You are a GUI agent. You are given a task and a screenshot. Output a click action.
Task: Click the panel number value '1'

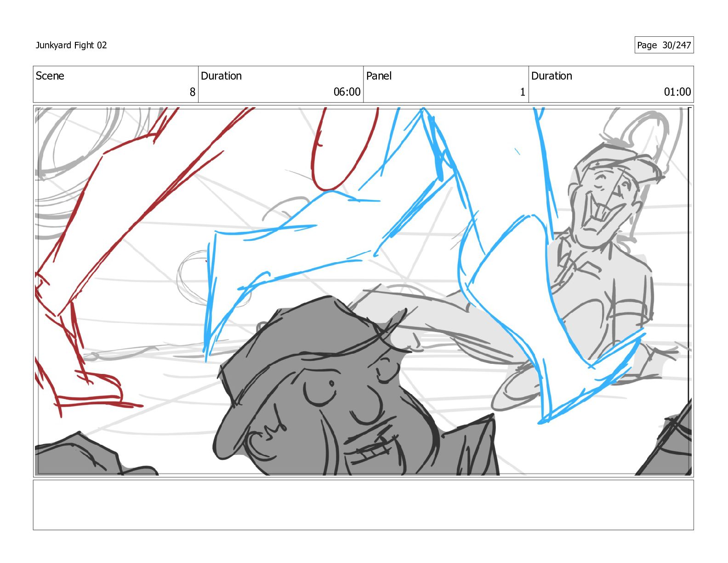pyautogui.click(x=523, y=92)
